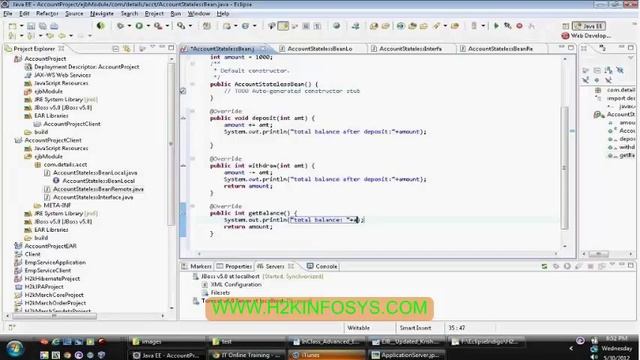Open the Debug configurations dropdown arrow
Viewport: 640px width, 360px height.
click(x=129, y=26)
